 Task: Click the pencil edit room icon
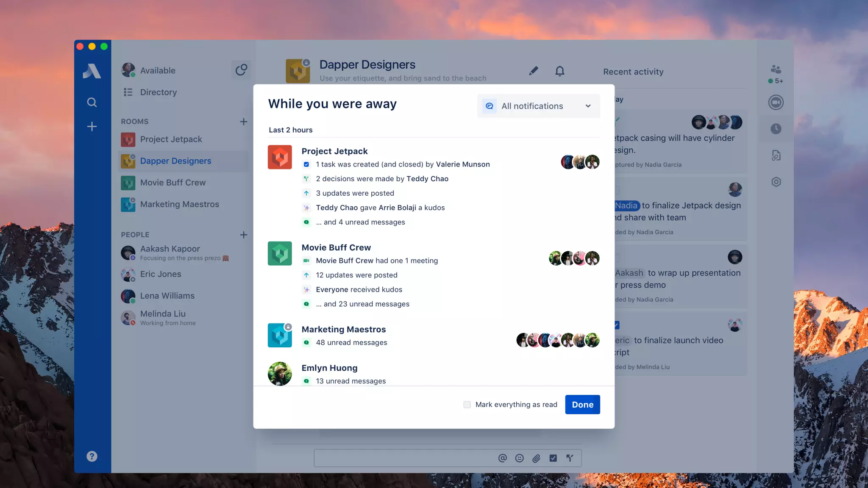tap(533, 71)
